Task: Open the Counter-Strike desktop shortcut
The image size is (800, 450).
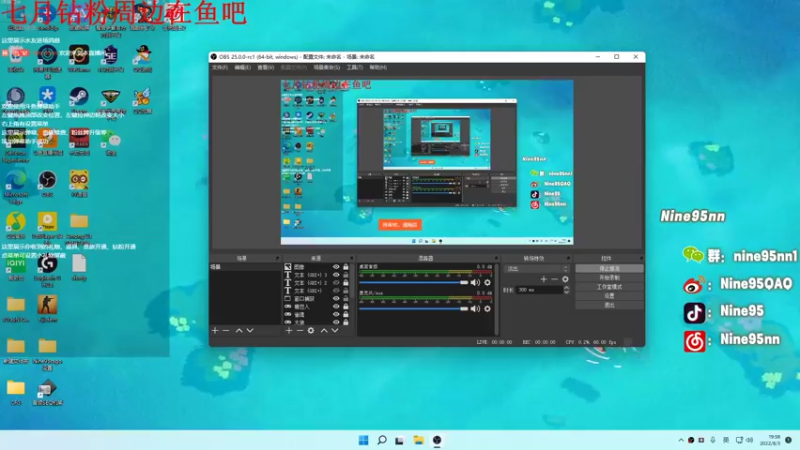Action: pos(47,309)
